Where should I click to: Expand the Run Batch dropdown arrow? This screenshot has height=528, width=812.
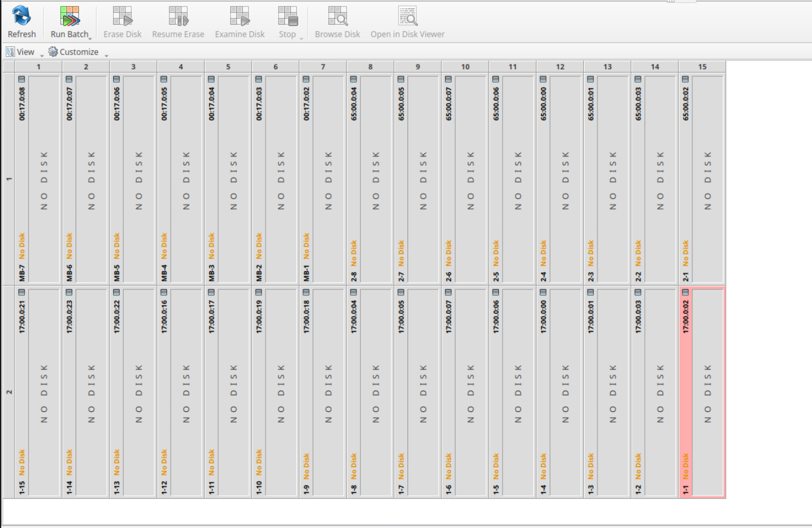pyautogui.click(x=90, y=39)
